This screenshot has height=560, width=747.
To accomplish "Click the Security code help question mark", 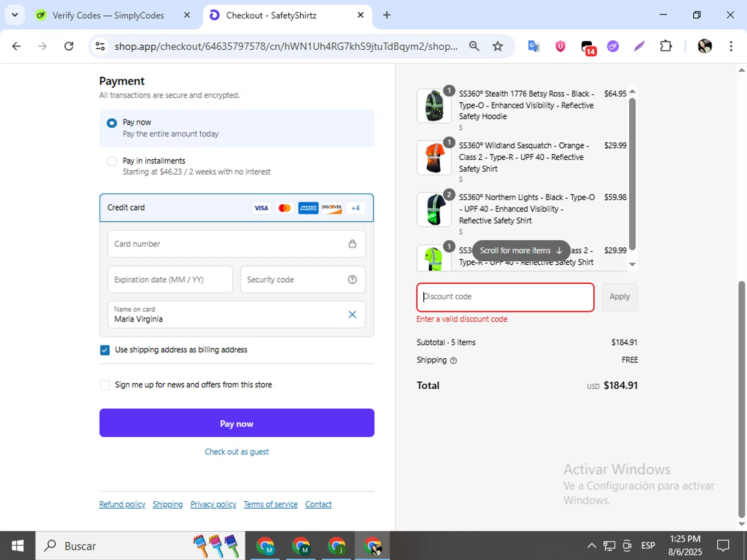I will 352,280.
